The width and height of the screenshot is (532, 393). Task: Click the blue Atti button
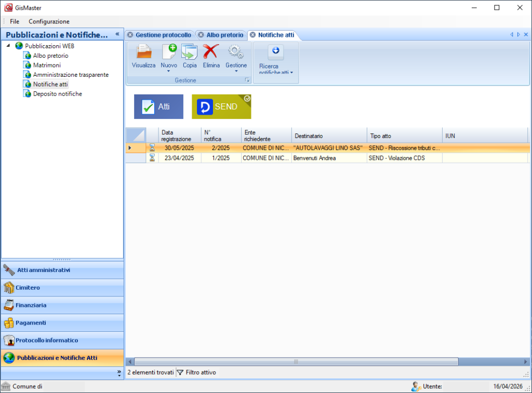(158, 106)
